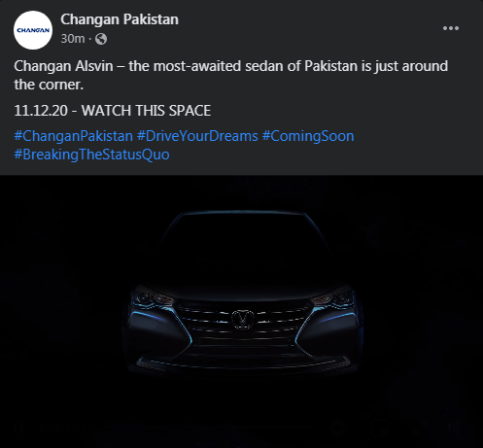The width and height of the screenshot is (483, 448).
Task: Open the three-dot post options menu
Action: pyautogui.click(x=451, y=28)
